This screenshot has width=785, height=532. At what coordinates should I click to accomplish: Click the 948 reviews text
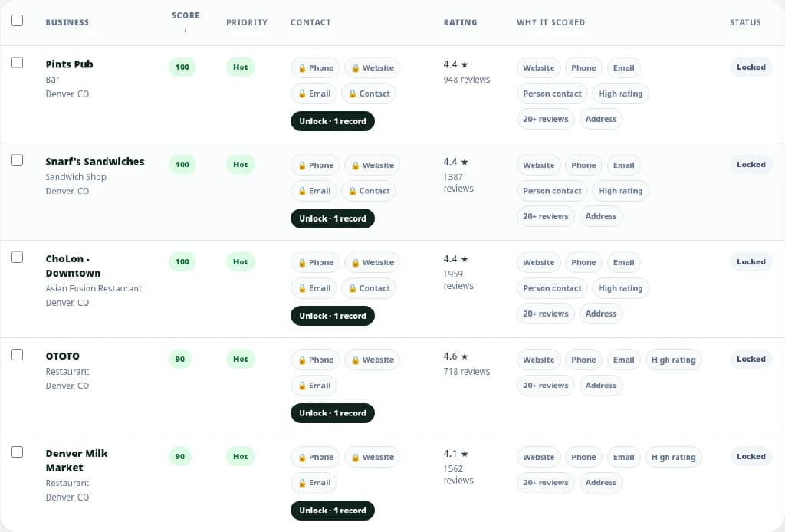pos(467,80)
